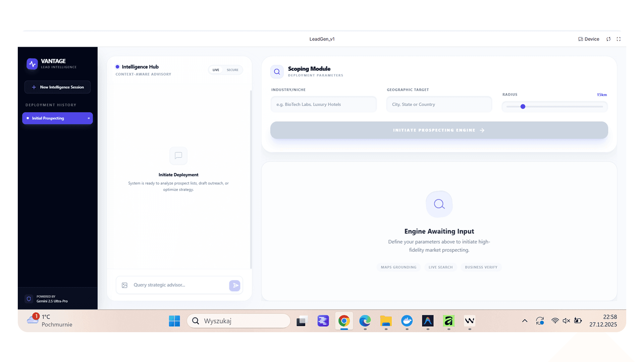Click the Geographic Target input field
The width and height of the screenshot is (644, 362).
[439, 104]
